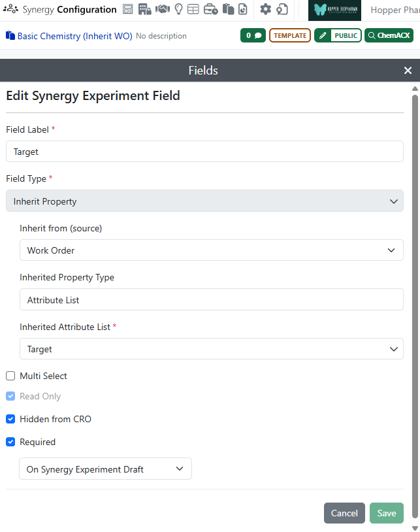Open the comments badge showing 0
Viewport: 420px width, 532px height.
pyautogui.click(x=253, y=35)
